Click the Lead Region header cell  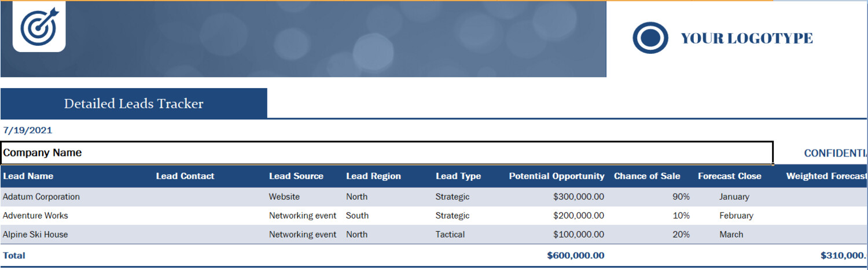click(x=373, y=176)
